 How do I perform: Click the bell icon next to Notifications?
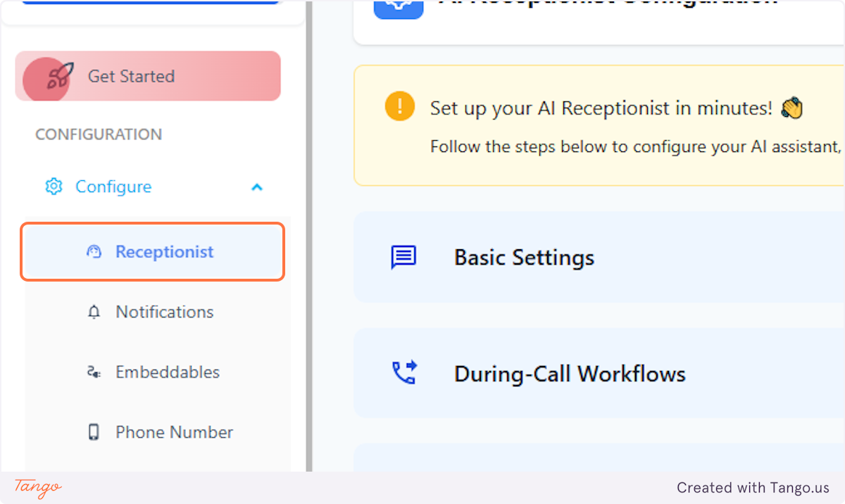pos(94,311)
